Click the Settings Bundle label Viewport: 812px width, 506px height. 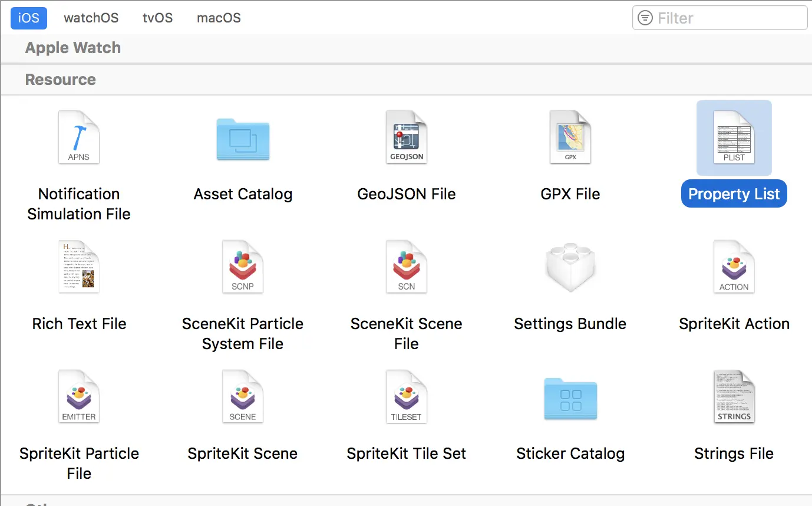[570, 324]
